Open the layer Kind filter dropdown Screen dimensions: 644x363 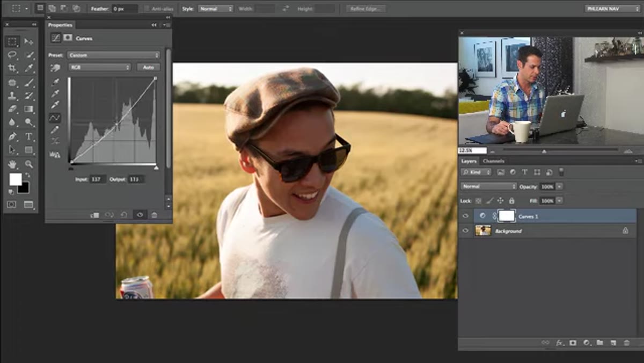coord(477,172)
